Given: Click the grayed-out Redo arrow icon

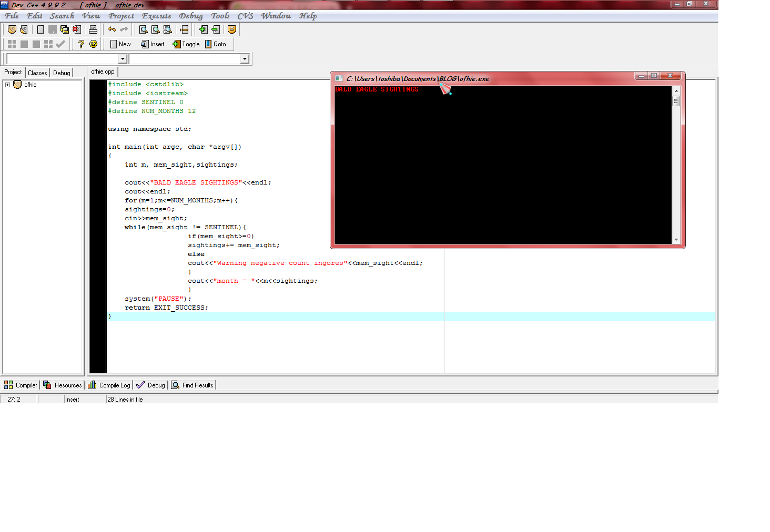Looking at the screenshot, I should click(124, 29).
